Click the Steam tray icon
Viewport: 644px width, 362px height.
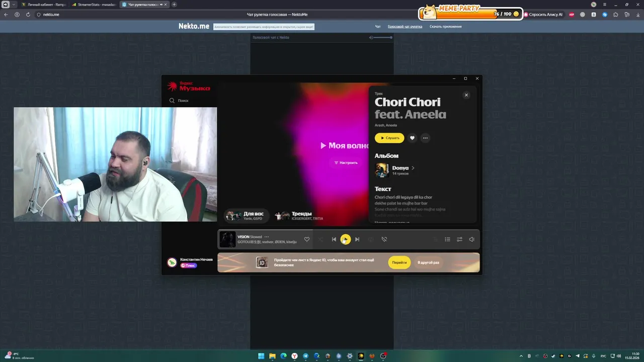(x=553, y=356)
